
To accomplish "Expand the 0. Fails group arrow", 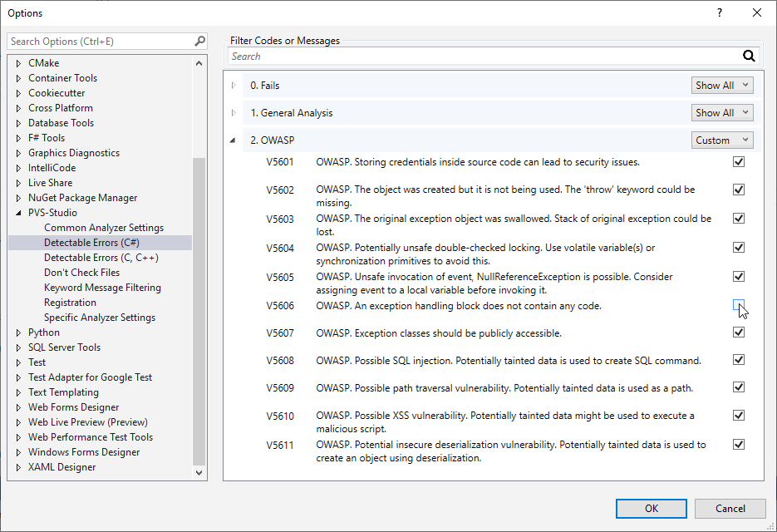I will click(234, 86).
